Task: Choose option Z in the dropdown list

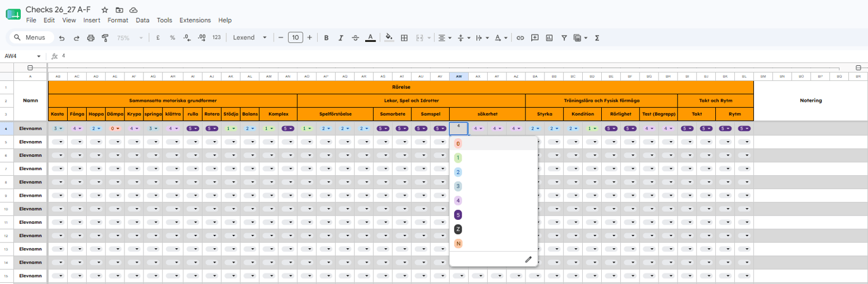Action: click(494, 229)
